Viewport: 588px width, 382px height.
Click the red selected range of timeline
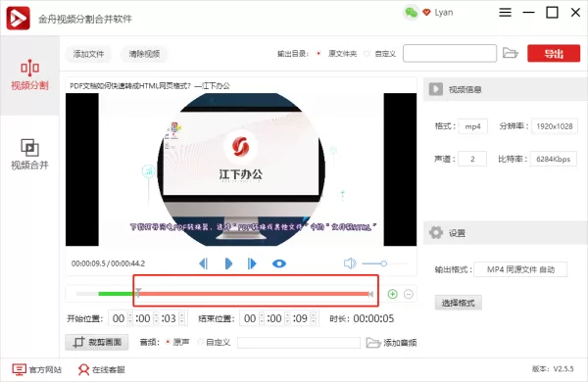point(254,294)
